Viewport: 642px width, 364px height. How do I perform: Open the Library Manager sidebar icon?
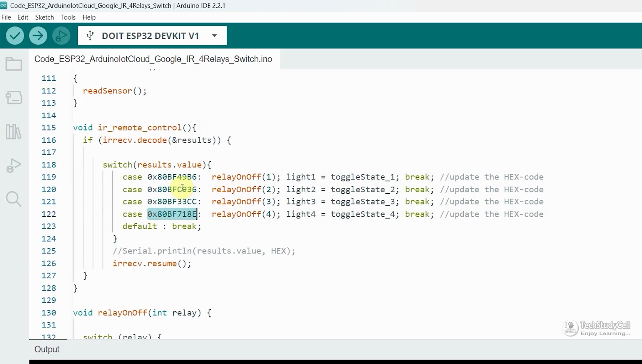pos(14,132)
